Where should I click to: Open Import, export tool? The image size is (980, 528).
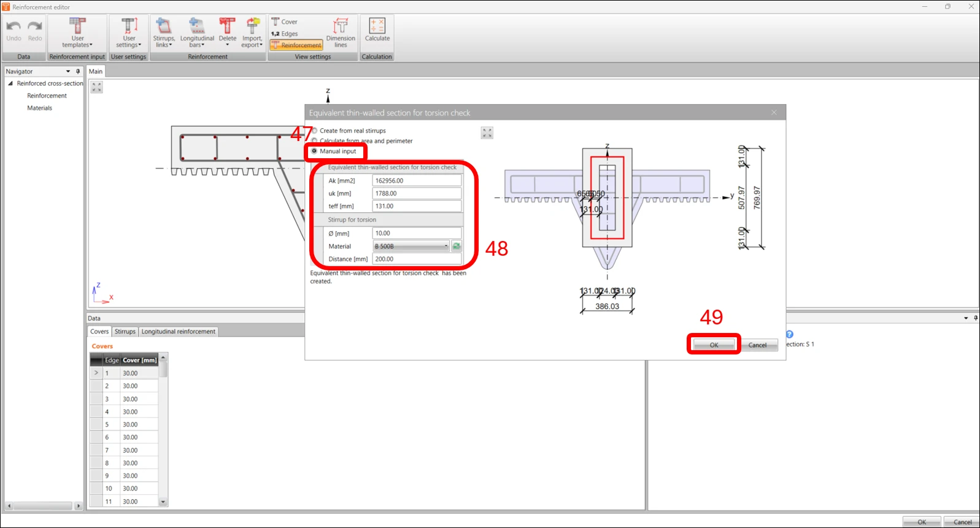coord(252,33)
